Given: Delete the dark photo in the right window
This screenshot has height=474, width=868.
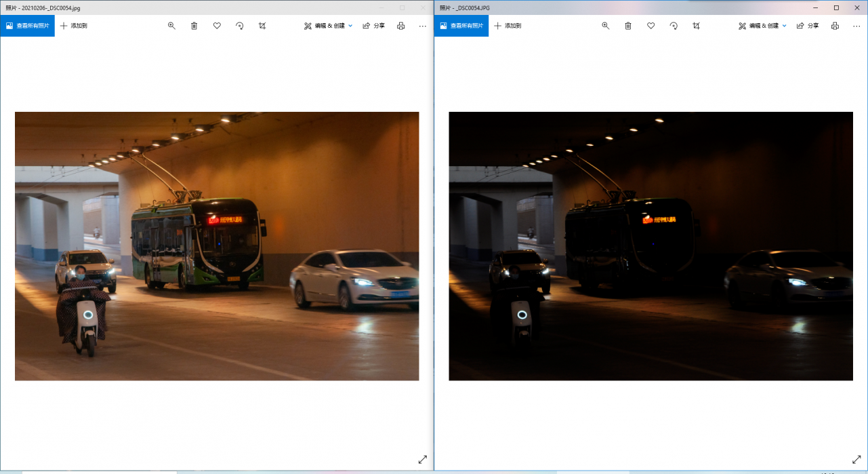Looking at the screenshot, I should pos(628,26).
